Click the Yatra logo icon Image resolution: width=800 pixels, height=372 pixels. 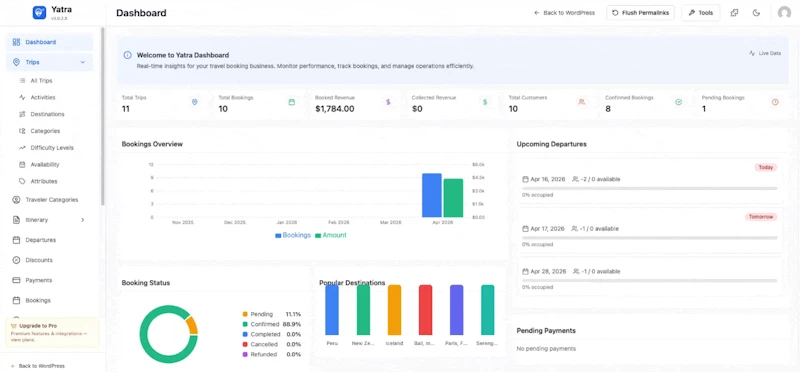click(x=39, y=13)
